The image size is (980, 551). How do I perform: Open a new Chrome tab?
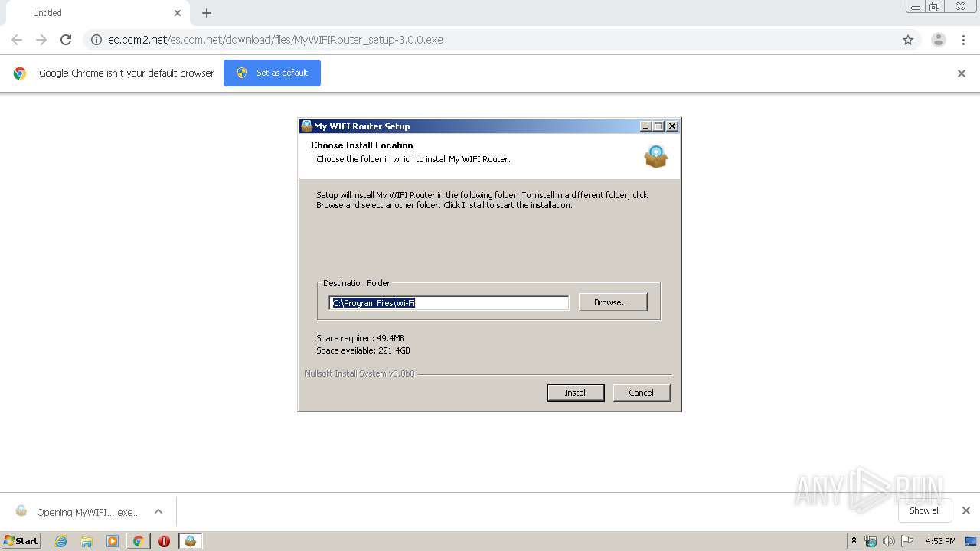pos(207,13)
